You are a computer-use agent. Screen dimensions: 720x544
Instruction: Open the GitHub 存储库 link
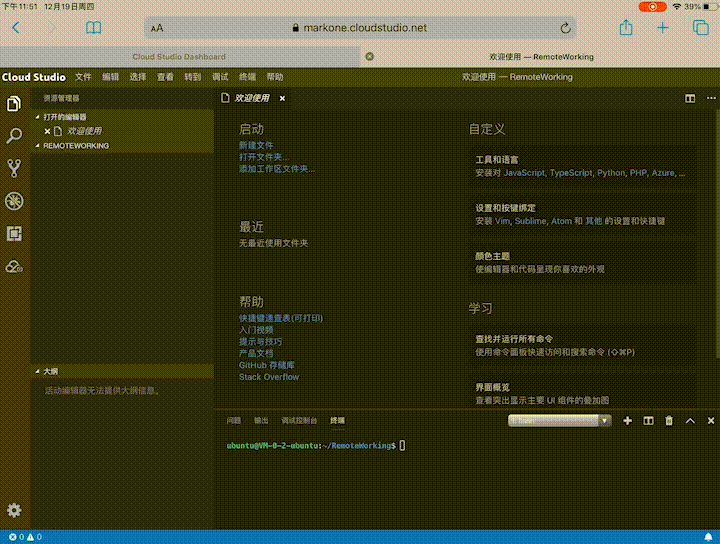click(x=267, y=365)
